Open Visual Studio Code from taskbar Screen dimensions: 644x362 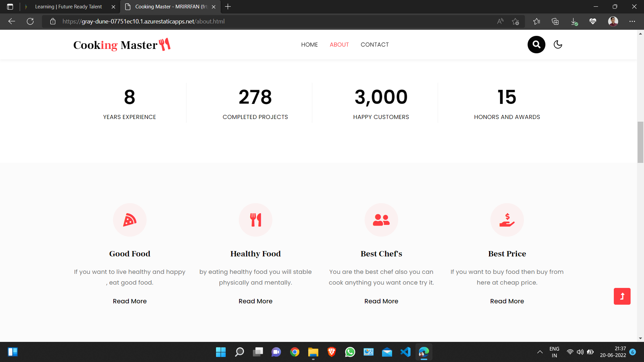[406, 352]
